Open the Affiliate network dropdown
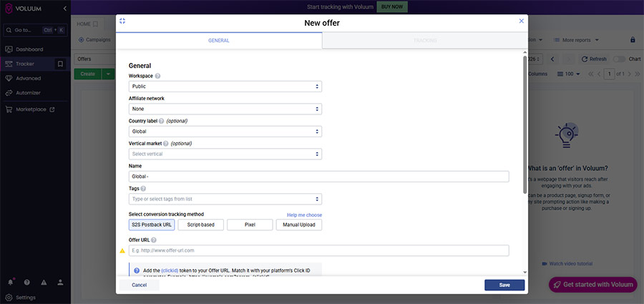This screenshot has width=644, height=304. coord(225,109)
